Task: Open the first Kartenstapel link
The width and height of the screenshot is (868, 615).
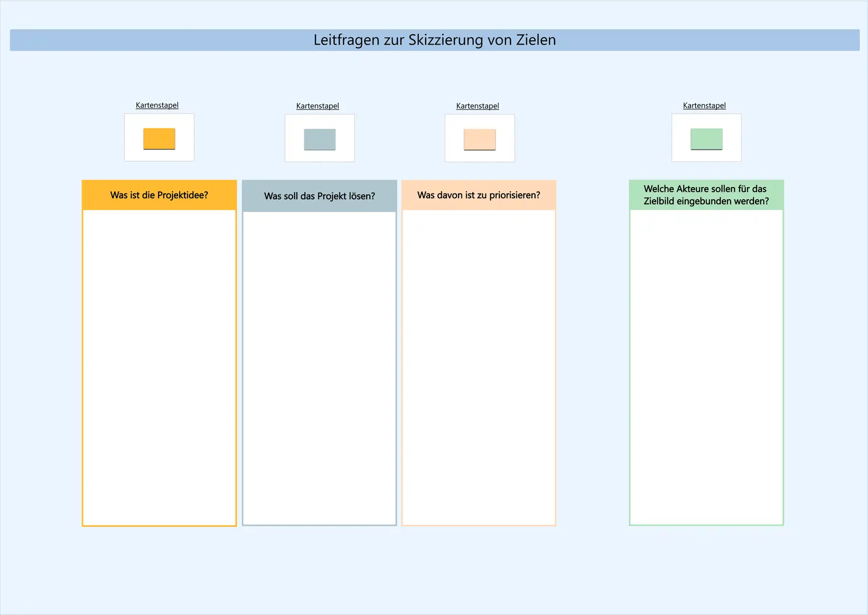Action: 157,105
